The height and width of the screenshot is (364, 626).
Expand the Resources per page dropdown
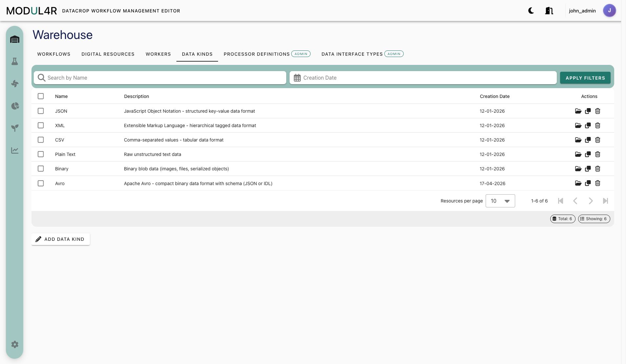pos(500,201)
